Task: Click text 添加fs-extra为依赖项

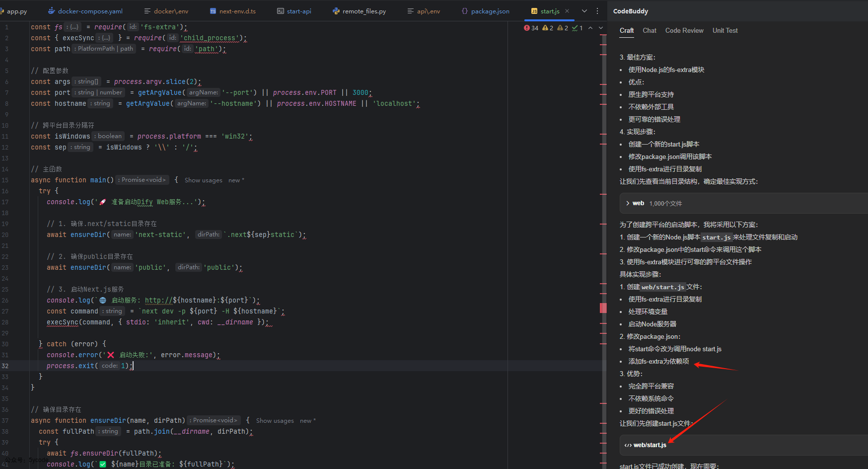Action: (x=658, y=362)
